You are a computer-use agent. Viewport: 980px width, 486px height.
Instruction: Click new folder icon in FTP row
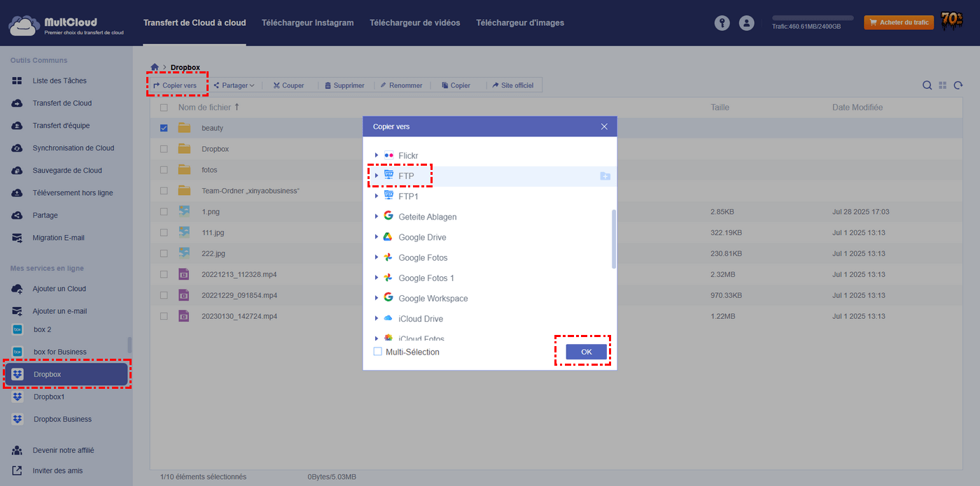(605, 176)
